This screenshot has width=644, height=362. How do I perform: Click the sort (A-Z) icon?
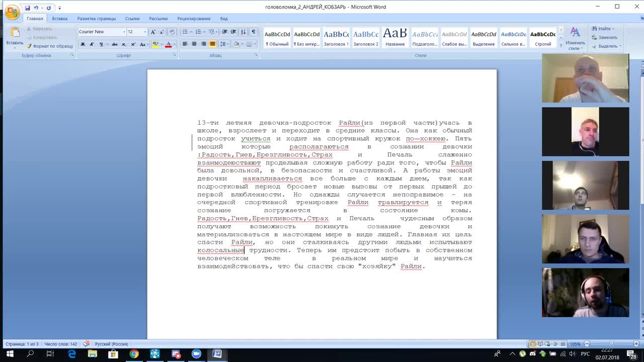(x=244, y=32)
